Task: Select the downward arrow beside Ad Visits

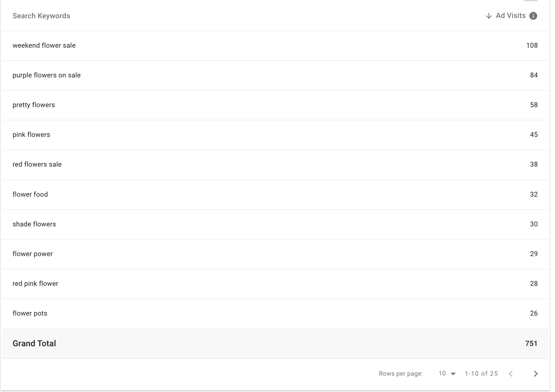Action: [x=489, y=15]
